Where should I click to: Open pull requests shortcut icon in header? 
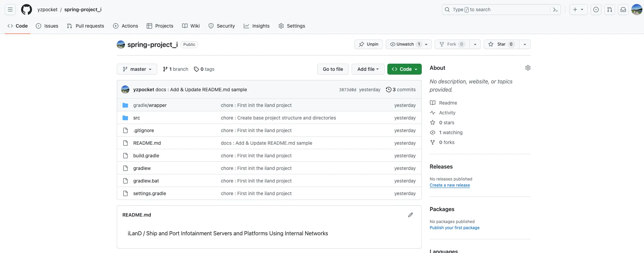point(609,10)
